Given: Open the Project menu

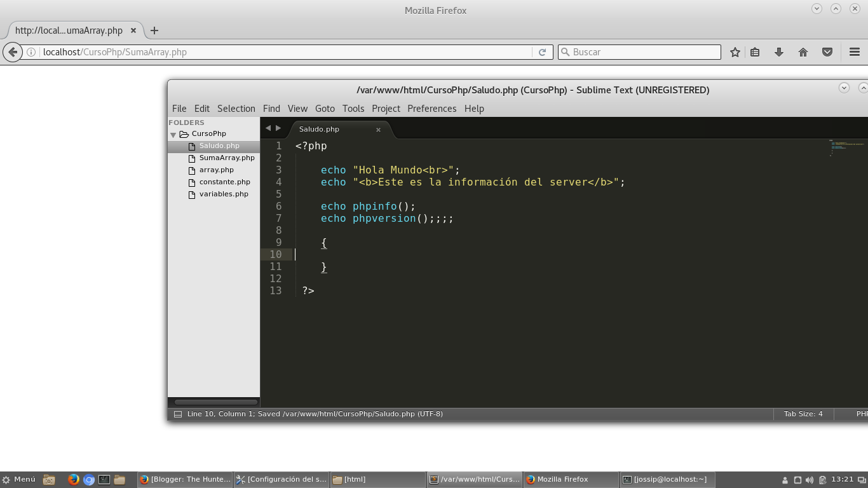Looking at the screenshot, I should (x=386, y=109).
